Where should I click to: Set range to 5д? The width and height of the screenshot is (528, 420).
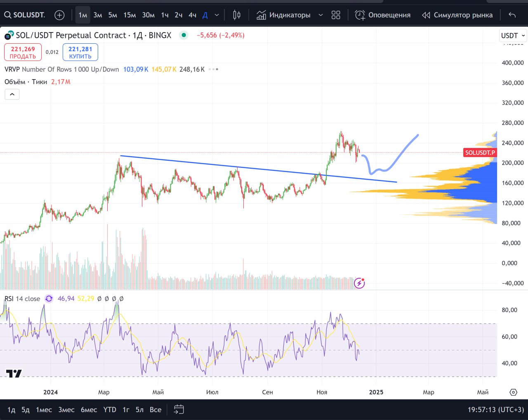coord(26,410)
